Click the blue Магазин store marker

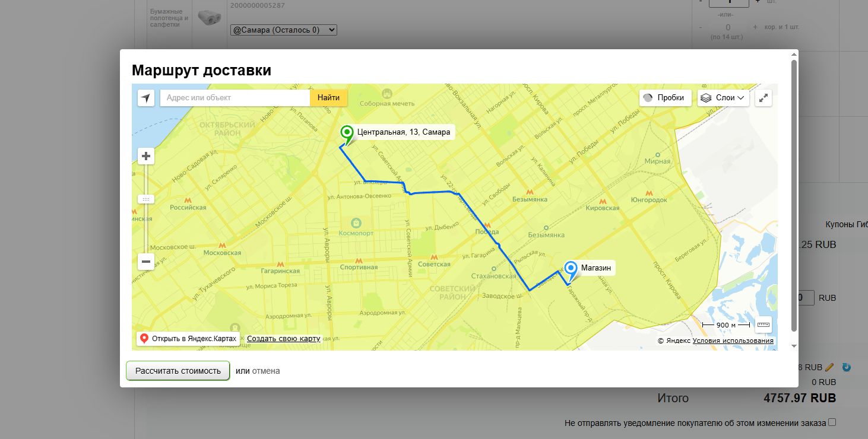click(x=571, y=271)
